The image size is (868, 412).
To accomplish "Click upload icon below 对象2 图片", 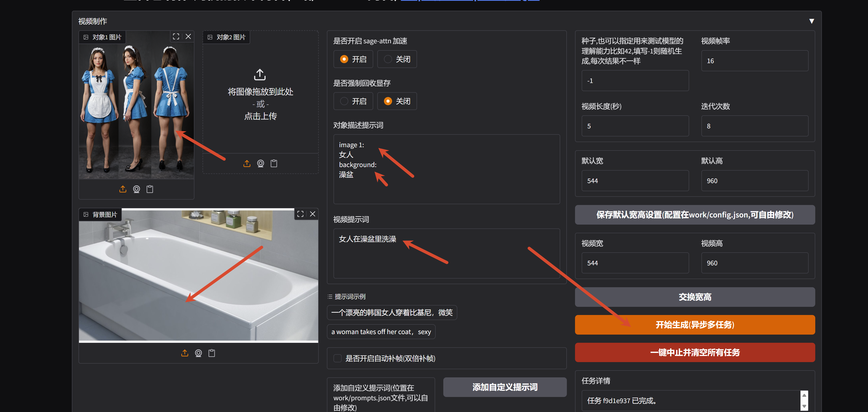I will (247, 163).
